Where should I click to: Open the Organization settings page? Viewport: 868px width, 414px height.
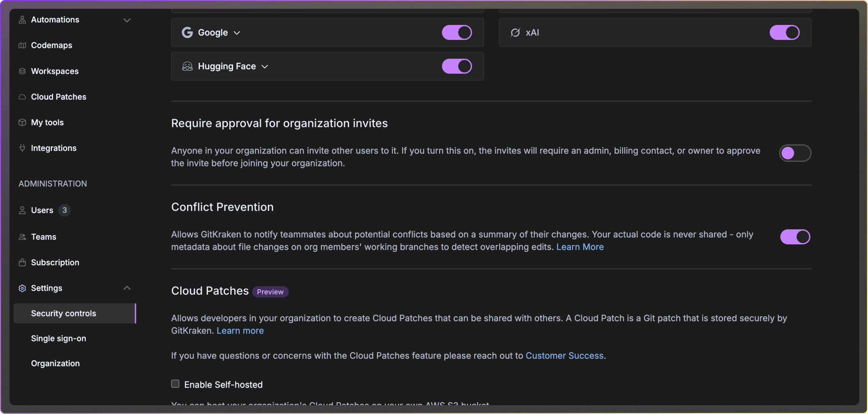tap(55, 363)
